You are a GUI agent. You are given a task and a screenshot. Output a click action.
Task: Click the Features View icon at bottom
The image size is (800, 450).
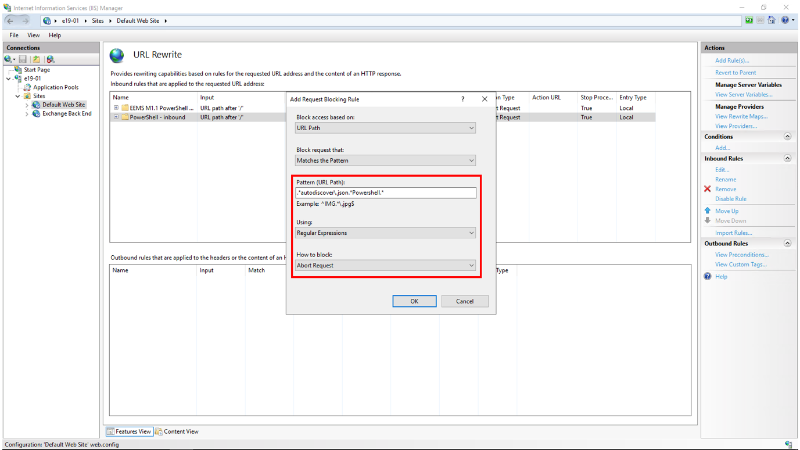pyautogui.click(x=110, y=431)
